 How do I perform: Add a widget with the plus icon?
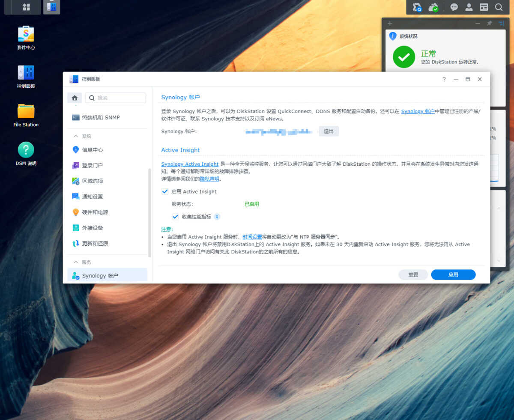pyautogui.click(x=390, y=23)
